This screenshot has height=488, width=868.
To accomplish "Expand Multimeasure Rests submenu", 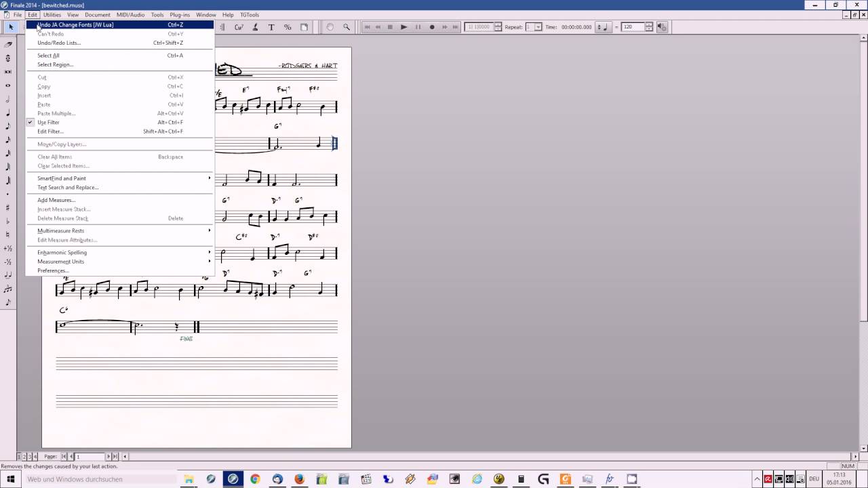I will (119, 231).
